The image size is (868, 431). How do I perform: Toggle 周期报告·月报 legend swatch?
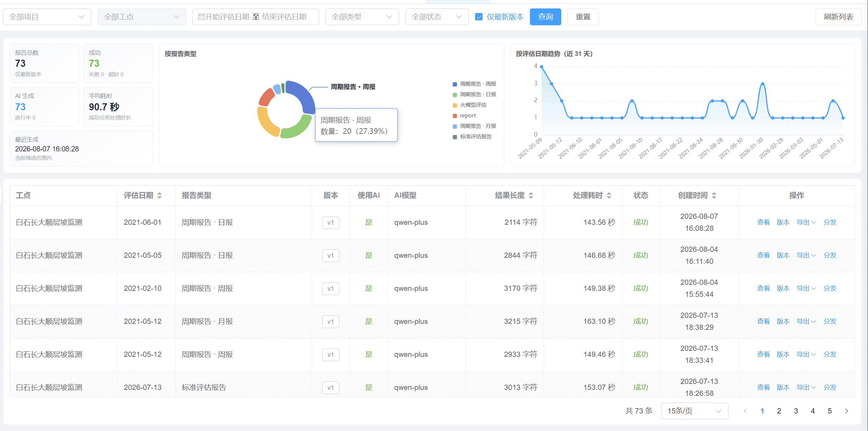[x=455, y=126]
